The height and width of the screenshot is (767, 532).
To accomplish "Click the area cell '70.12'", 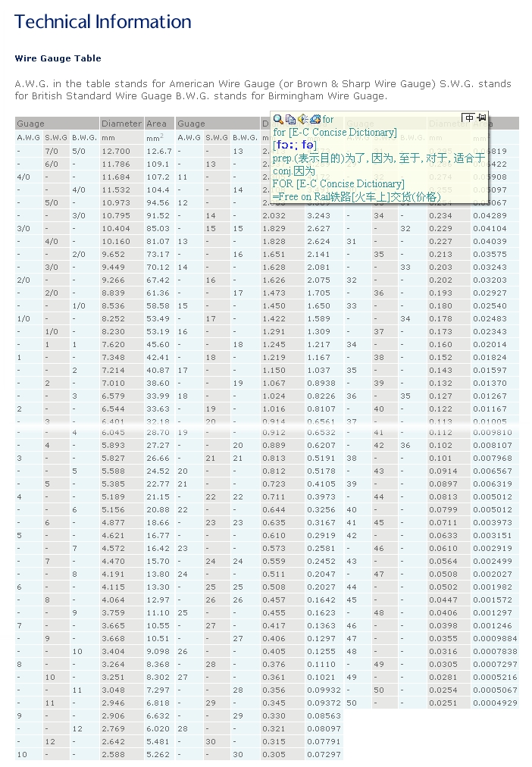I will click(x=158, y=267).
